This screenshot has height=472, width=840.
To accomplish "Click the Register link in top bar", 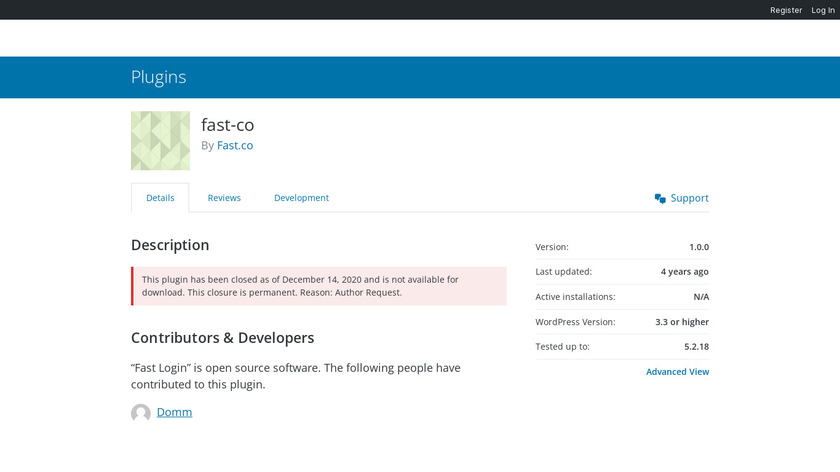I will coord(786,10).
